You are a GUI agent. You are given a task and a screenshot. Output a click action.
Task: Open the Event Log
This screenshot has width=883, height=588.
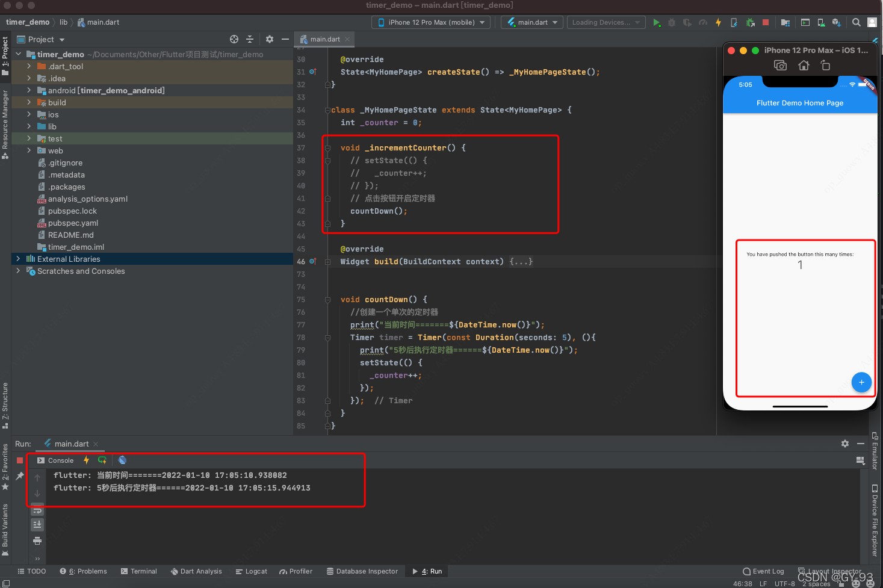pyautogui.click(x=763, y=571)
